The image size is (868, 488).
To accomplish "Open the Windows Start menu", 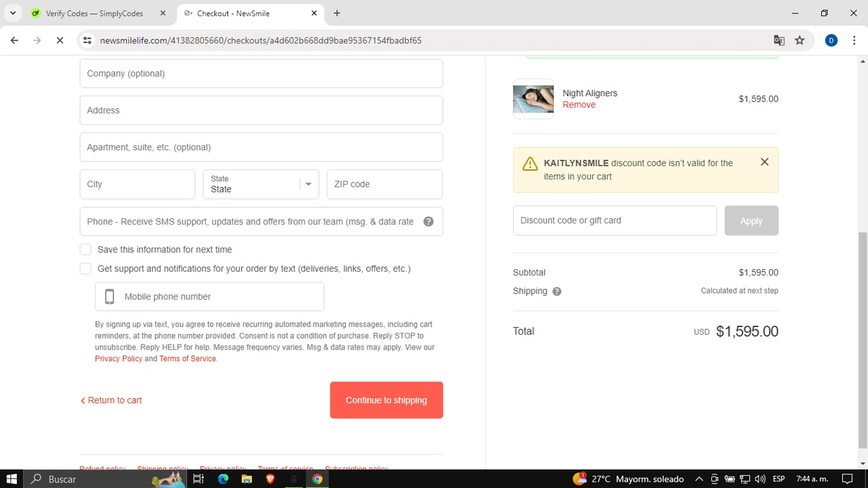I will [12, 479].
